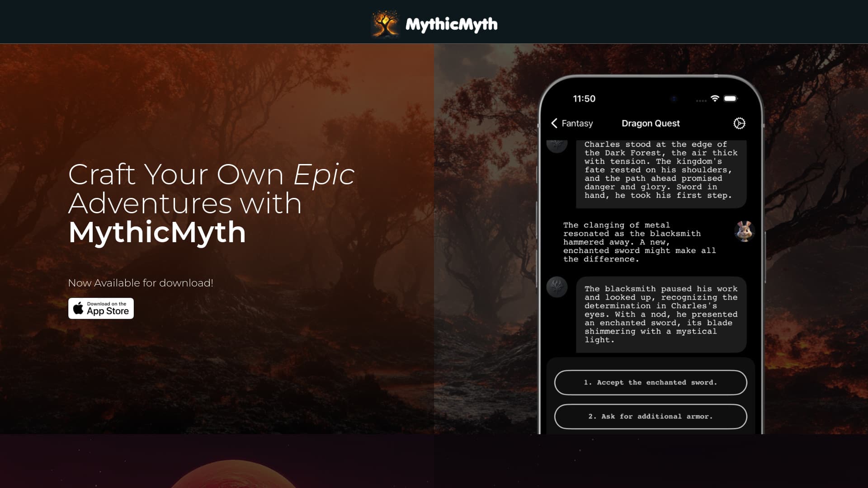This screenshot has height=488, width=868.
Task: Tap the Wi-Fi icon in the phone status bar
Action: tap(715, 99)
